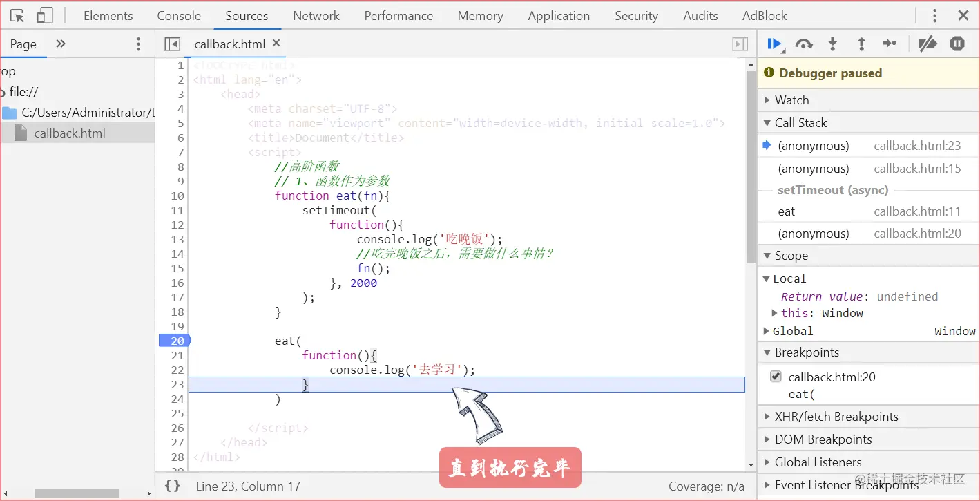Select call stack frame callback.html:20
Viewport: 980px width, 501px height.
[869, 234]
